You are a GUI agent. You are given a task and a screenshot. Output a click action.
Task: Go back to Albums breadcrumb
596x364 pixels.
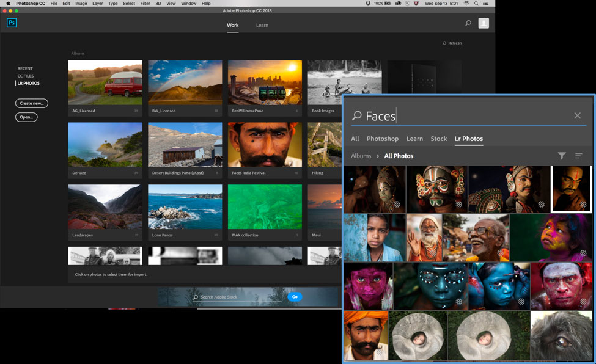point(361,156)
